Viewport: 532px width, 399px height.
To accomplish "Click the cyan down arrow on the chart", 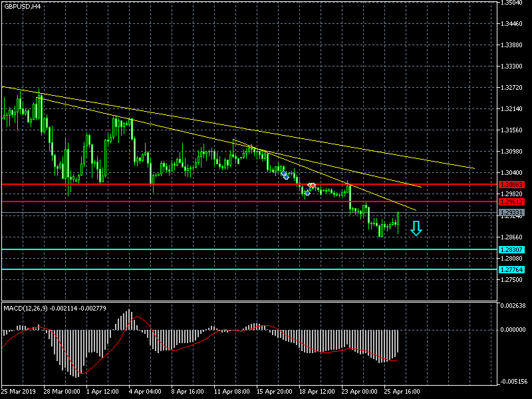I will (416, 228).
